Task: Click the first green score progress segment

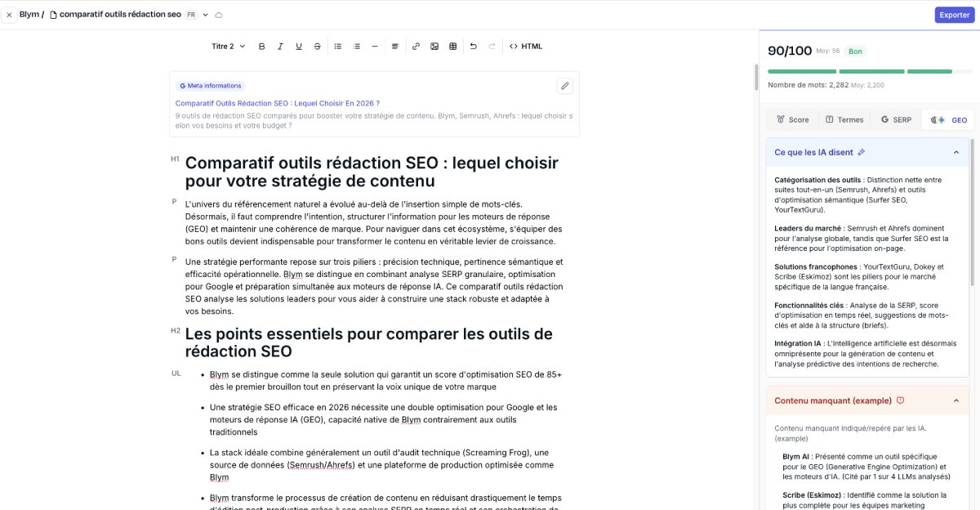Action: [x=801, y=71]
